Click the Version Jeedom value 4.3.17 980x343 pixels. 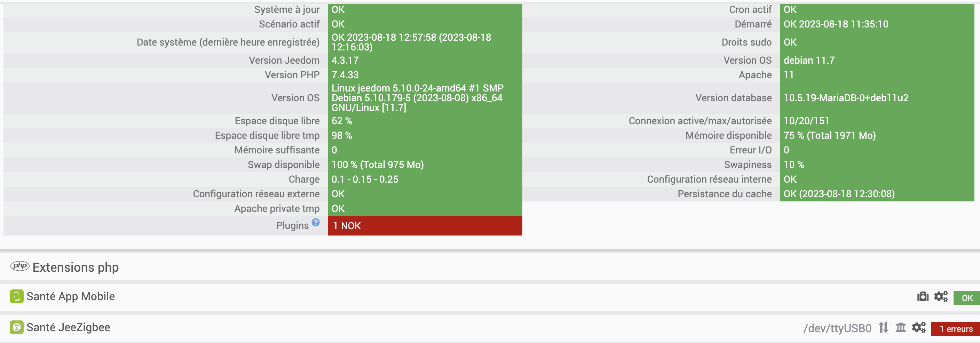coord(345,60)
